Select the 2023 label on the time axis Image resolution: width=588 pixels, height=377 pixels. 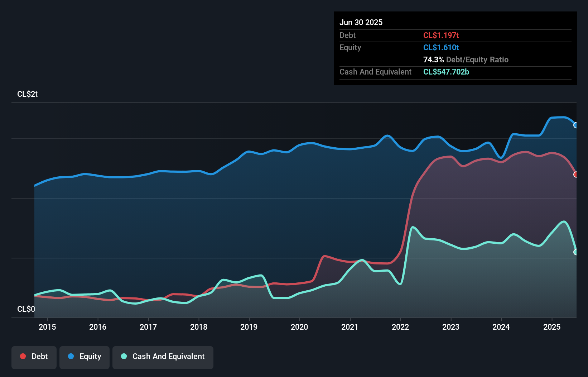pos(451,327)
